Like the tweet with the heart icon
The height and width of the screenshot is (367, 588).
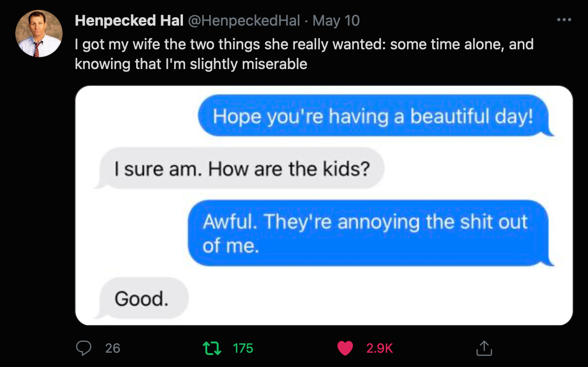345,348
